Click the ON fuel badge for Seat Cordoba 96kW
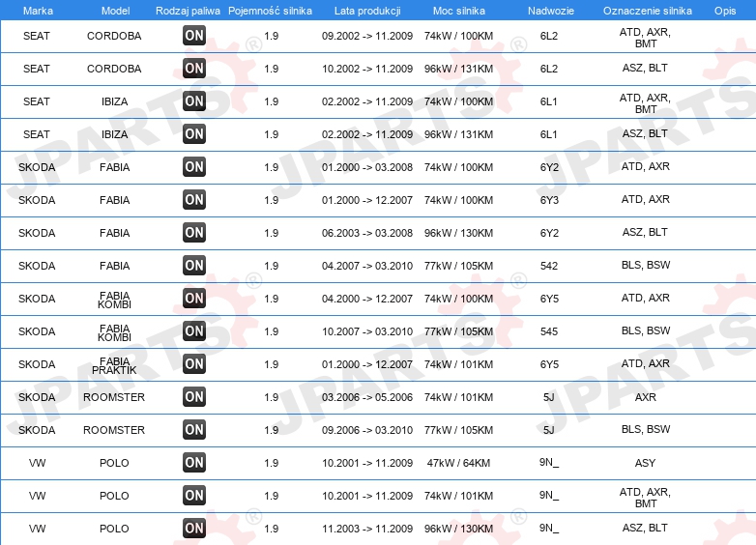This screenshot has width=756, height=545. (x=194, y=69)
